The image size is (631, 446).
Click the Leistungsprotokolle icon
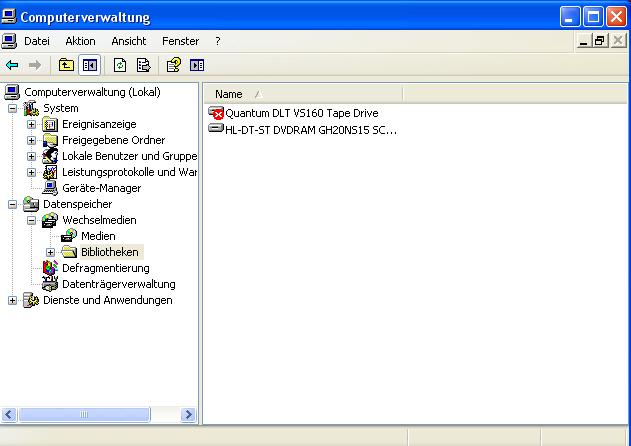click(x=50, y=172)
